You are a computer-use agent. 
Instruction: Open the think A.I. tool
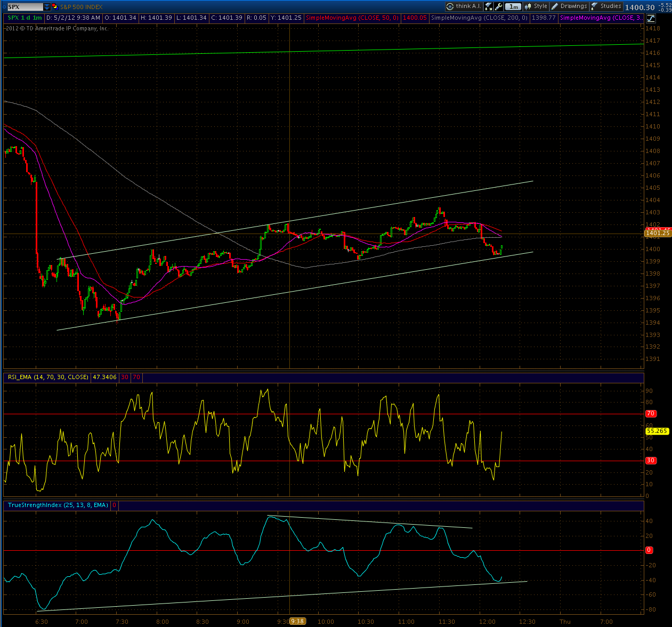(x=464, y=6)
